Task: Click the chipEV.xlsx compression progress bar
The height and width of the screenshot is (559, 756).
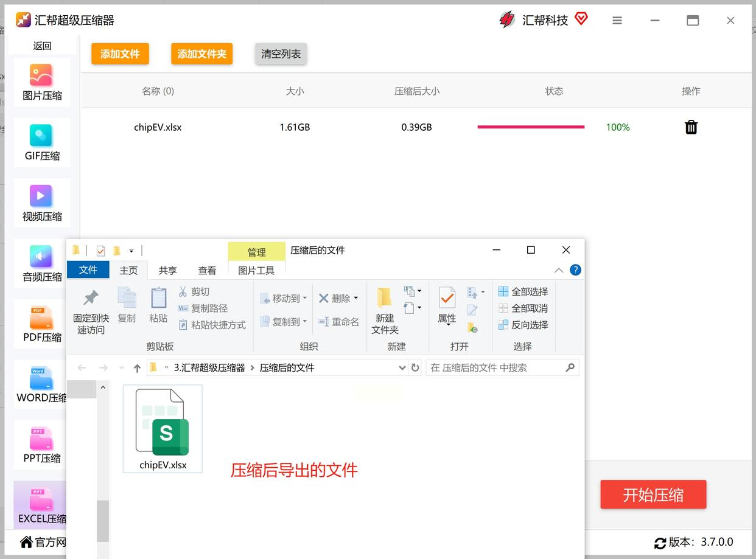Action: pos(531,127)
